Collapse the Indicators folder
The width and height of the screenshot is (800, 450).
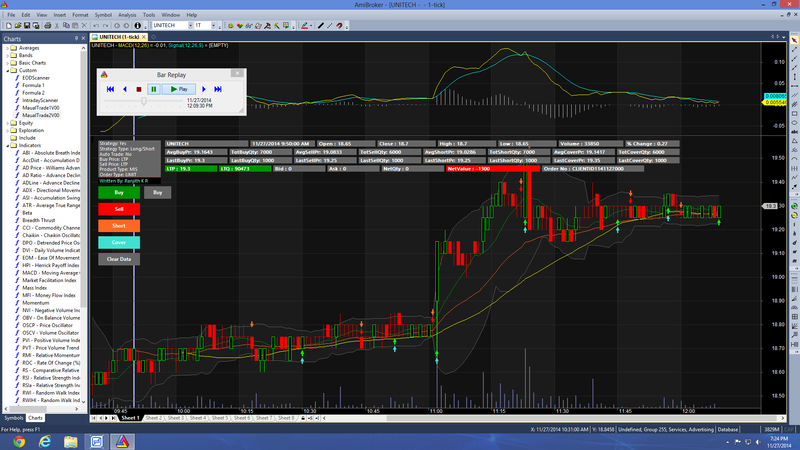8,145
